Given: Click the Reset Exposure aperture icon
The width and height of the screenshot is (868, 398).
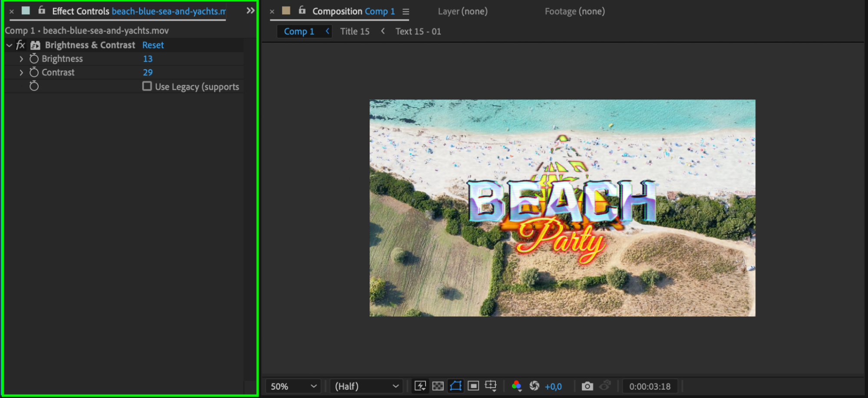Looking at the screenshot, I should click(535, 386).
